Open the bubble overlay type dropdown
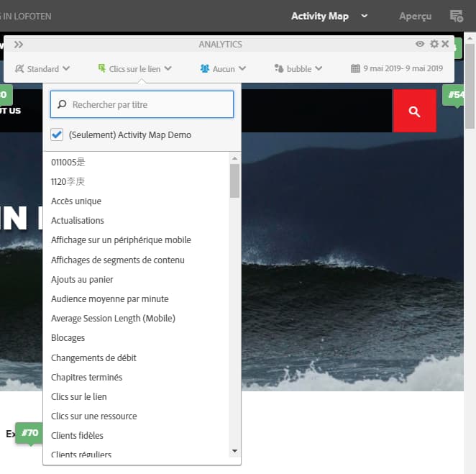The image size is (476, 474). pos(298,69)
